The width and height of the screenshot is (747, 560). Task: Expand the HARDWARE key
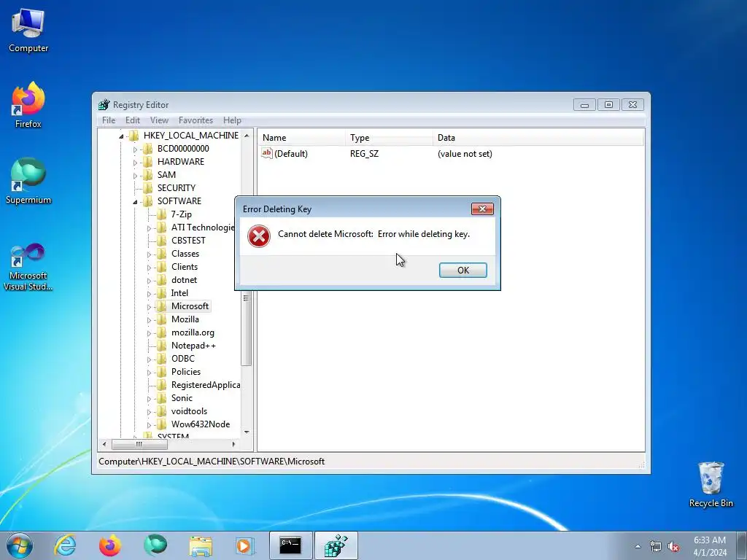tap(135, 163)
